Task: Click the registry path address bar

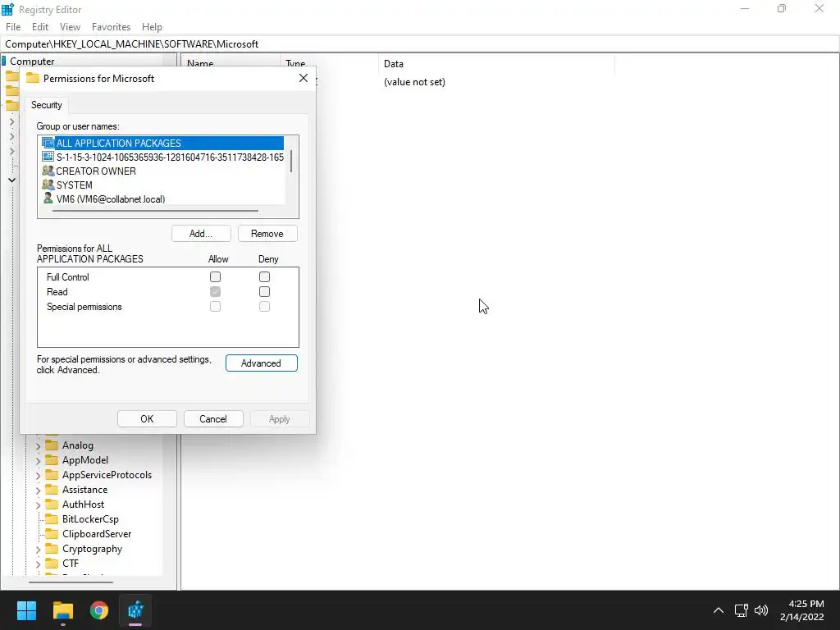Action: pyautogui.click(x=420, y=44)
